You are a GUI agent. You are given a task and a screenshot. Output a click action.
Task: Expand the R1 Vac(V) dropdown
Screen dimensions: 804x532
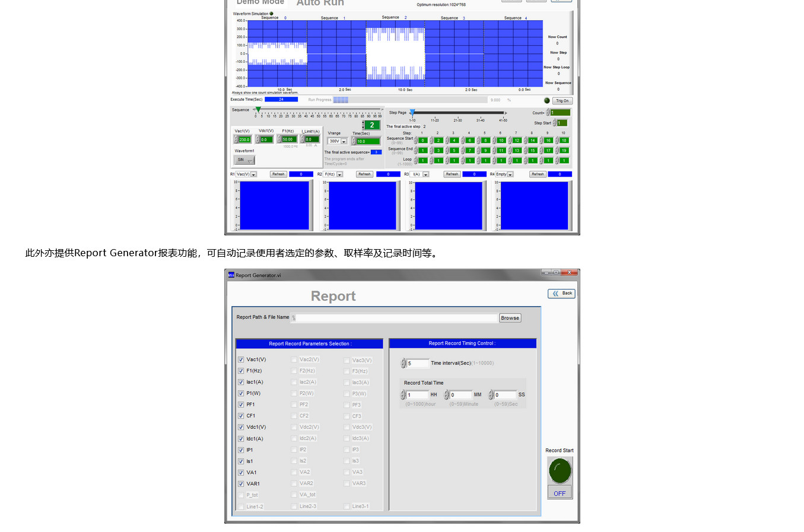tap(253, 174)
